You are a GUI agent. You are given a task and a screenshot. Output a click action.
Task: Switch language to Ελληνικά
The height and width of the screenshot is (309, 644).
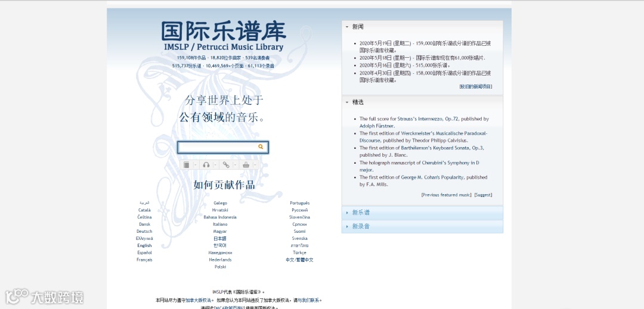(x=144, y=239)
